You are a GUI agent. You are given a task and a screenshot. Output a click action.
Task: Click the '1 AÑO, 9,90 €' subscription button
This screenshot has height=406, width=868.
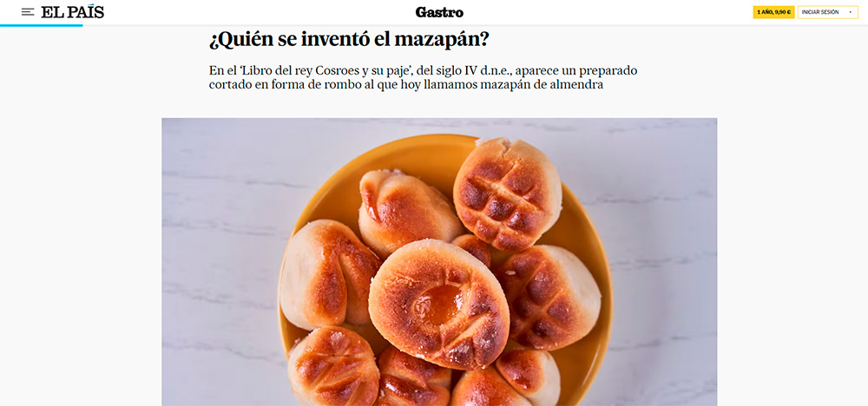(x=773, y=12)
